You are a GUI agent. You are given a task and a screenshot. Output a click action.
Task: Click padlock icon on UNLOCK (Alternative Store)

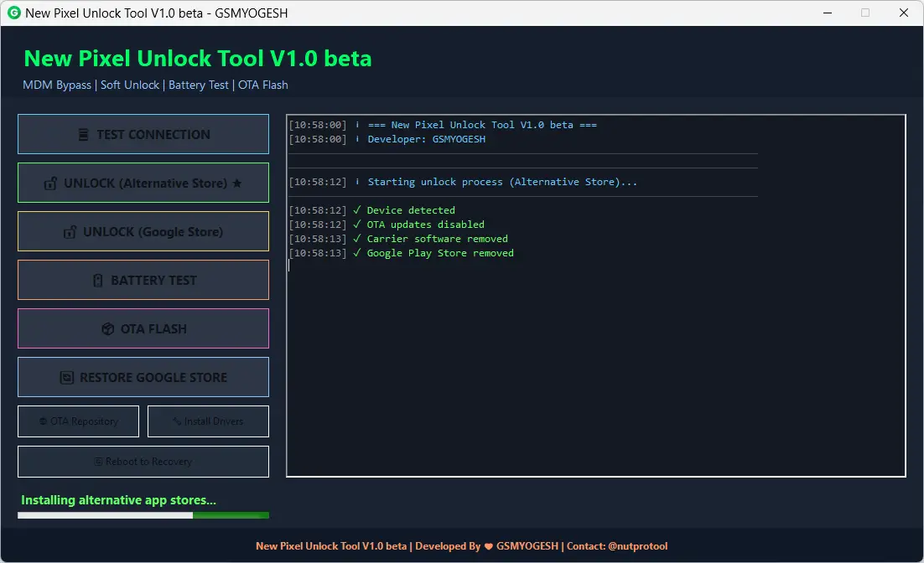[51, 183]
